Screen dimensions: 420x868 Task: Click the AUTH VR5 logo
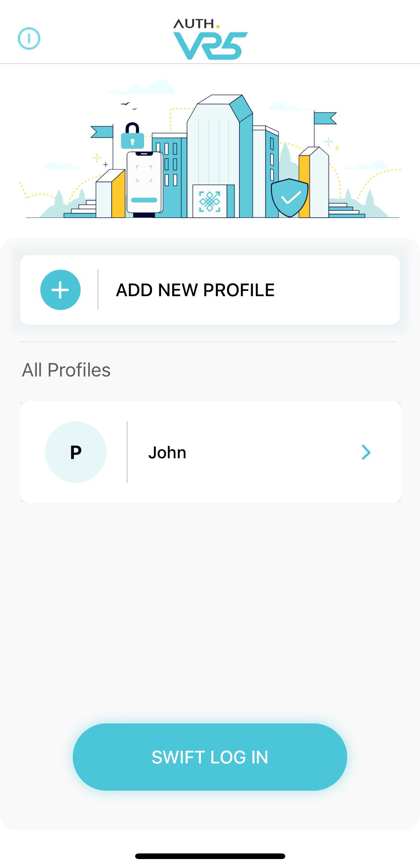tap(210, 39)
